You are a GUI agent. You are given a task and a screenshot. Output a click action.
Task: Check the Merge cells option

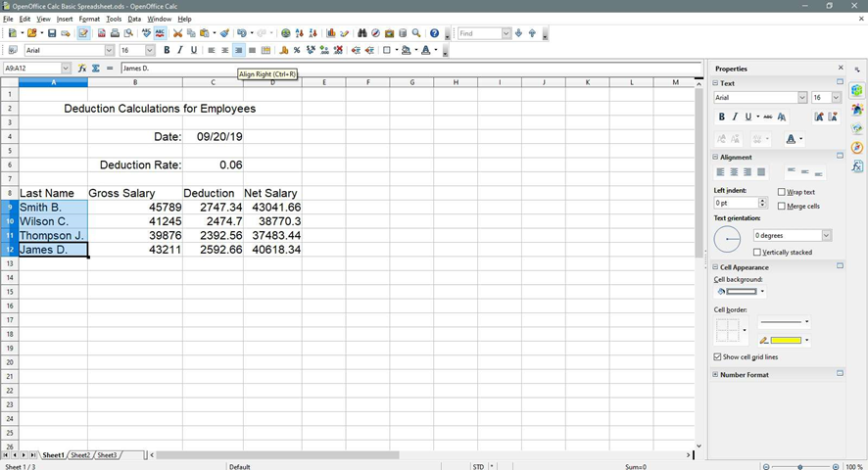point(782,206)
